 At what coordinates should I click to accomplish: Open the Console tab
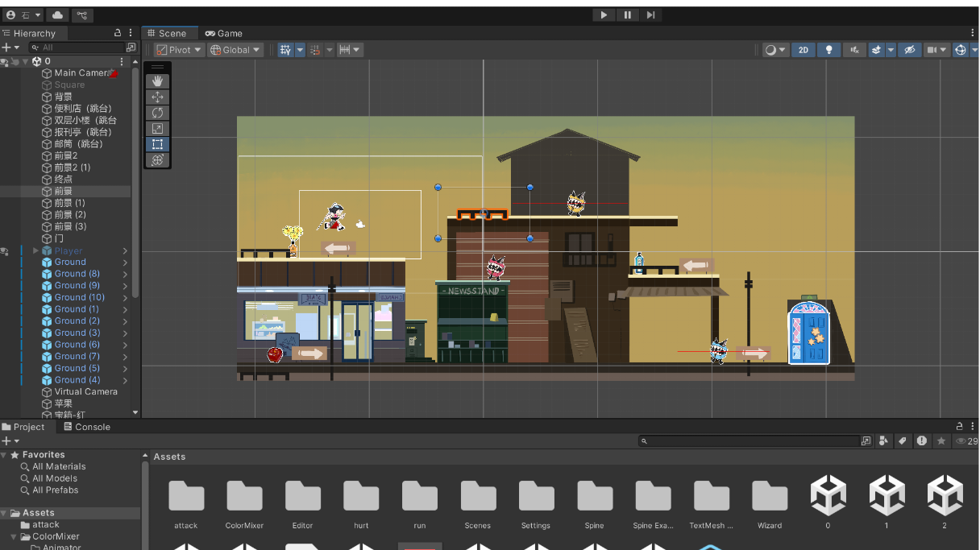(87, 427)
